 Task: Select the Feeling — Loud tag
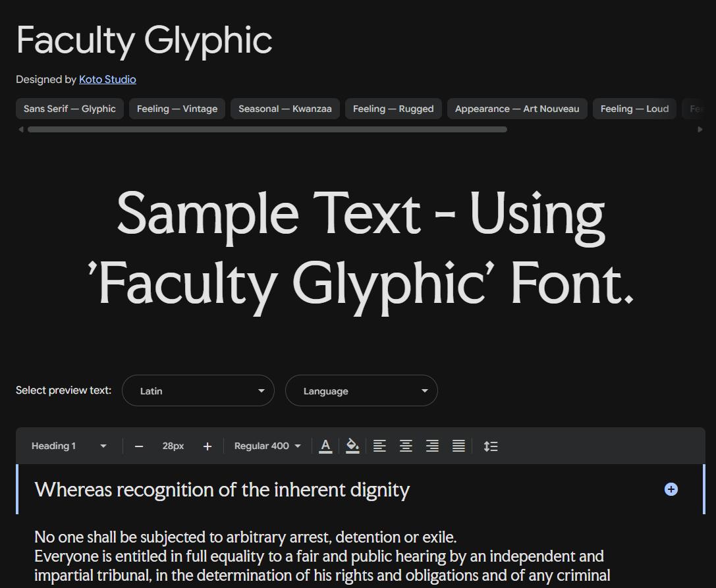pos(634,109)
